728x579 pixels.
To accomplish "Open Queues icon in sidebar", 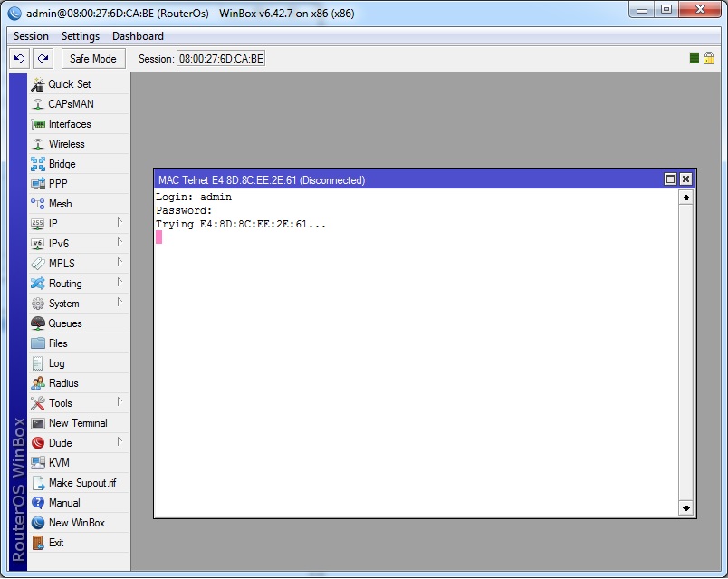I will coord(38,323).
